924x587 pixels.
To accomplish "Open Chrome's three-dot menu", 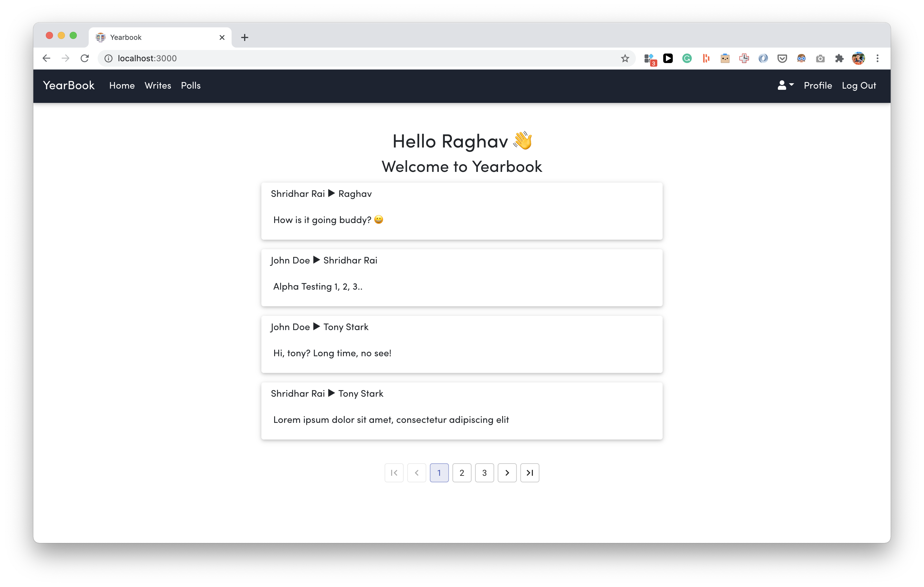I will pyautogui.click(x=877, y=58).
